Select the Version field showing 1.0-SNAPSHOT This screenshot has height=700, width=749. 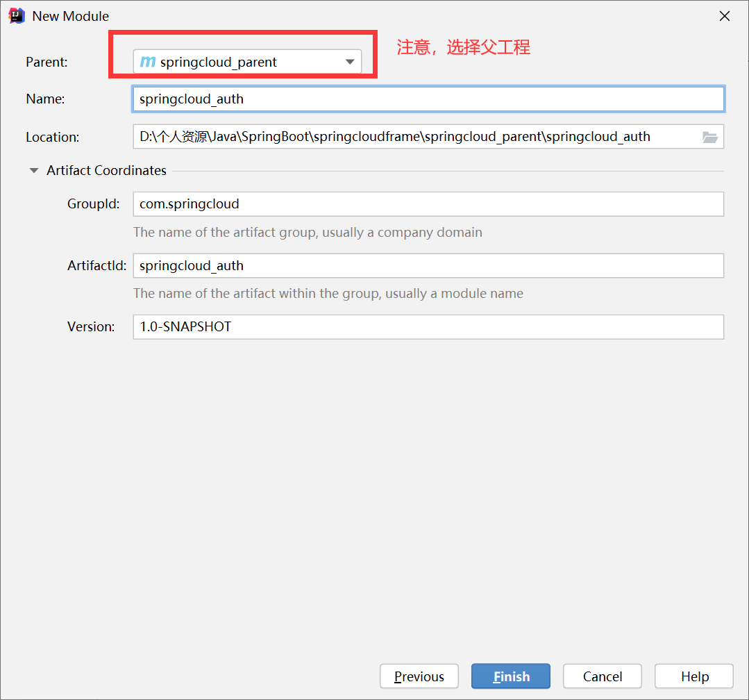pos(428,326)
